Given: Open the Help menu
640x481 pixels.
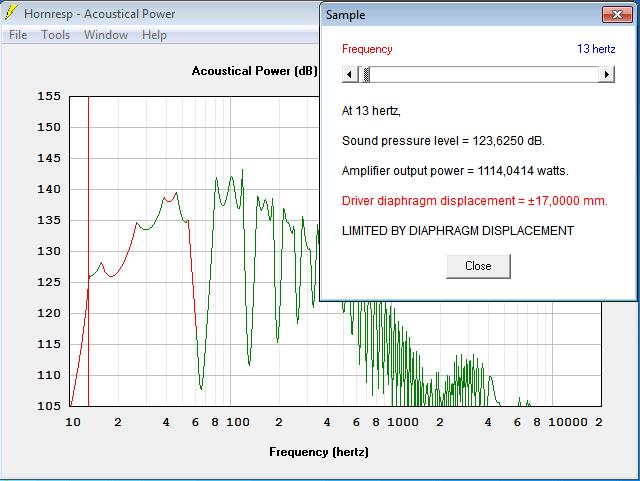Looking at the screenshot, I should pyautogui.click(x=154, y=35).
